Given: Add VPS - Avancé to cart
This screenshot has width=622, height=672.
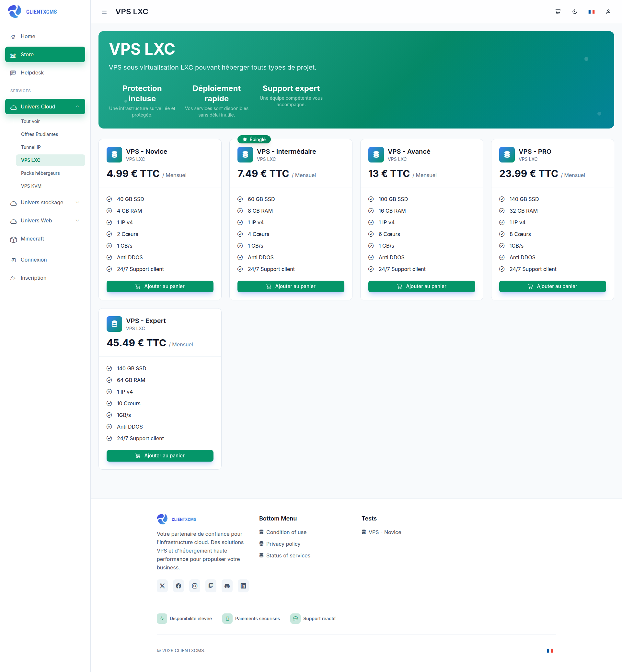Looking at the screenshot, I should point(422,286).
